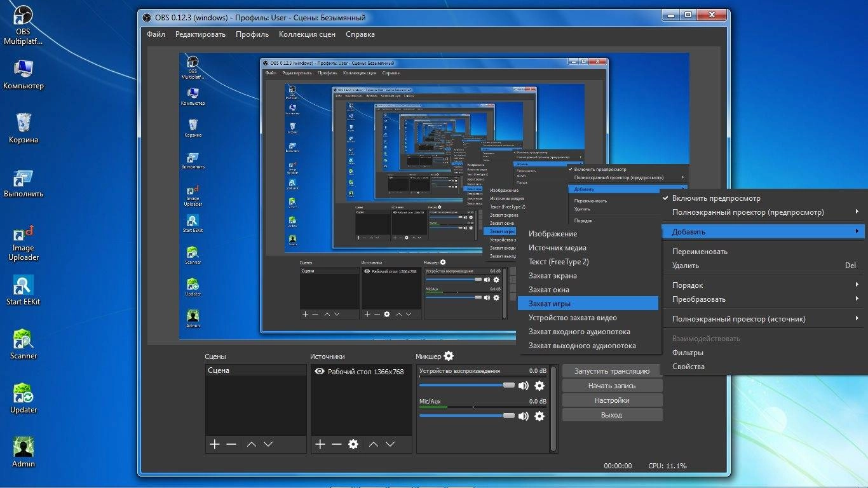
Task: Click the Запустить трансляцию button
Action: (x=611, y=371)
